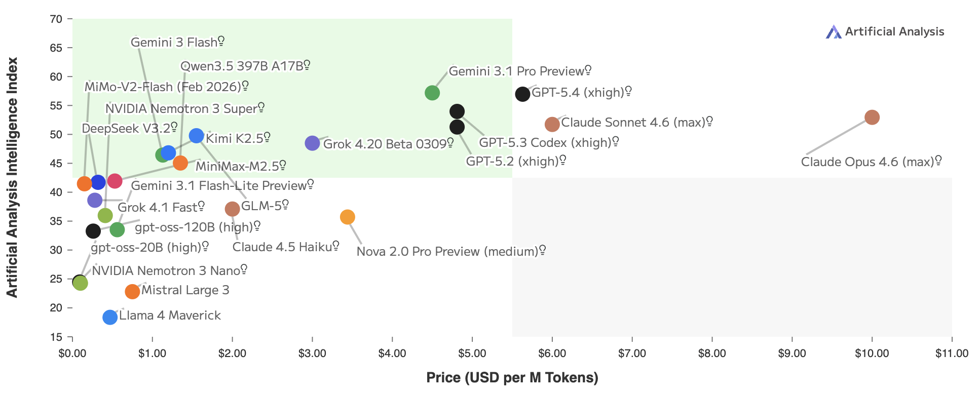Select the Grok 4.20 Beta 0309 purple dot
980x394 pixels.
312,143
